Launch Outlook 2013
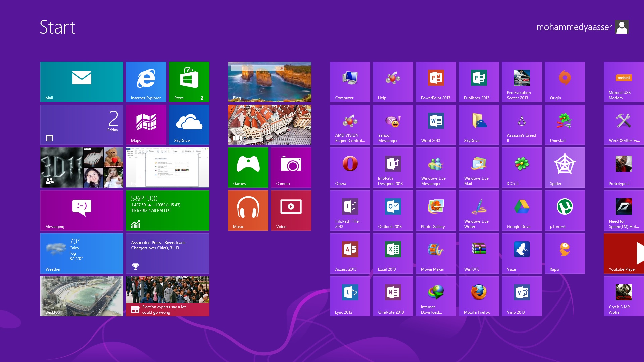Image resolution: width=644 pixels, height=362 pixels. [393, 210]
